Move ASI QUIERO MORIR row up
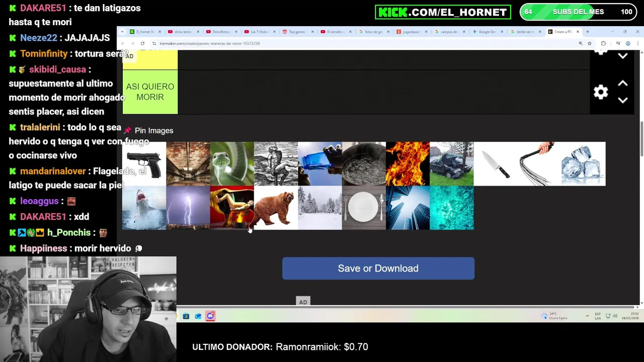 623,83
